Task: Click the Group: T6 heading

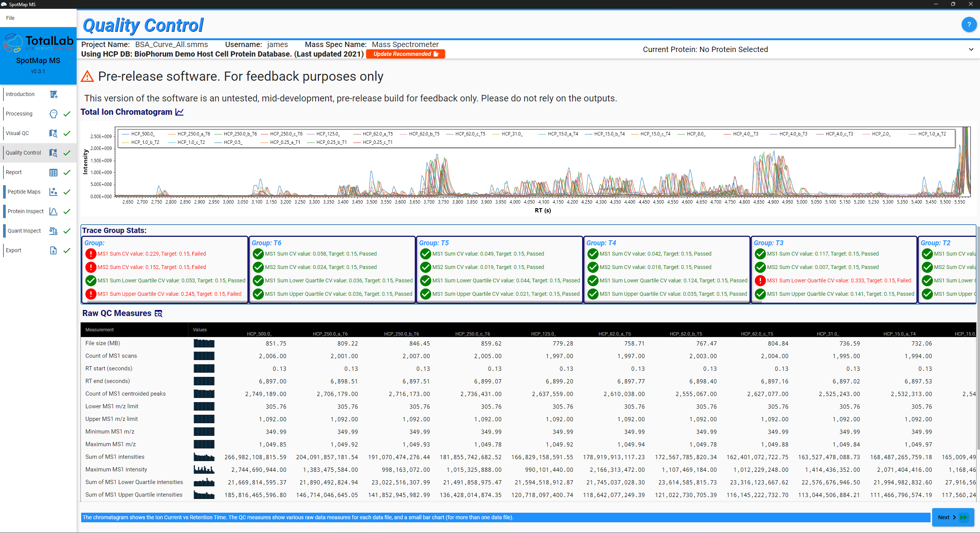Action: coord(267,243)
